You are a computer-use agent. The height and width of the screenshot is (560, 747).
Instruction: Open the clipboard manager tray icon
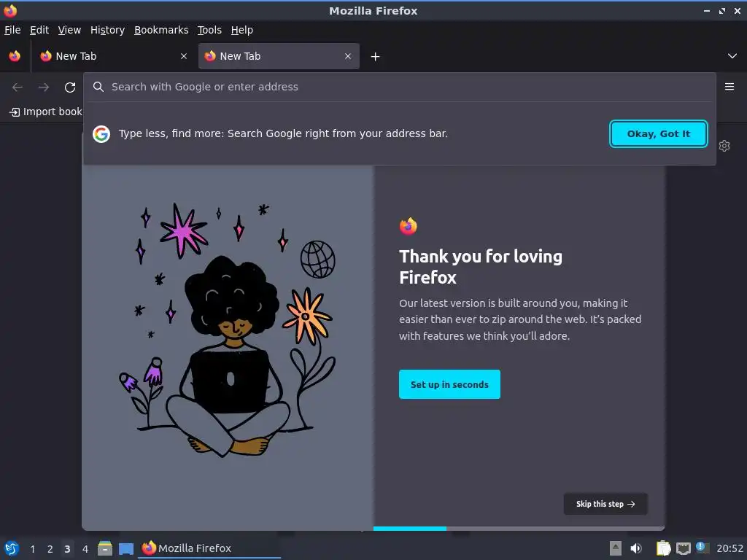tap(663, 548)
